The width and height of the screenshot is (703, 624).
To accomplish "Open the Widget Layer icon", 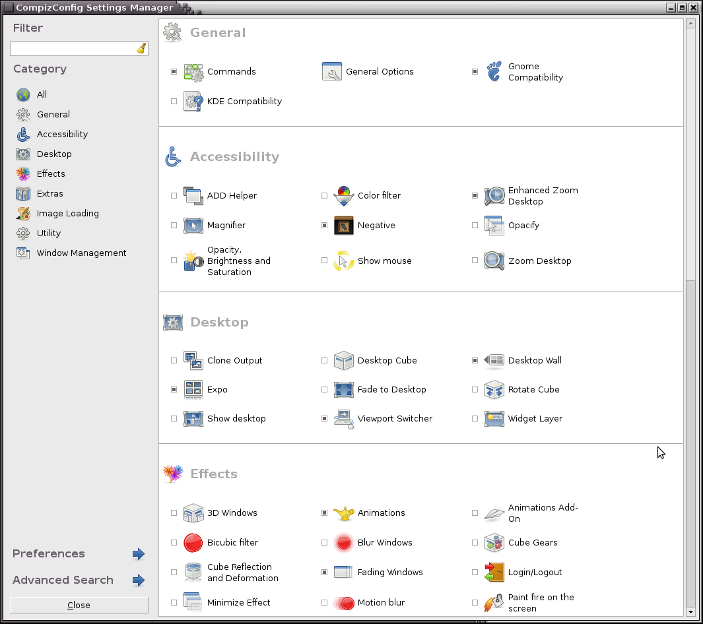I will pos(494,419).
